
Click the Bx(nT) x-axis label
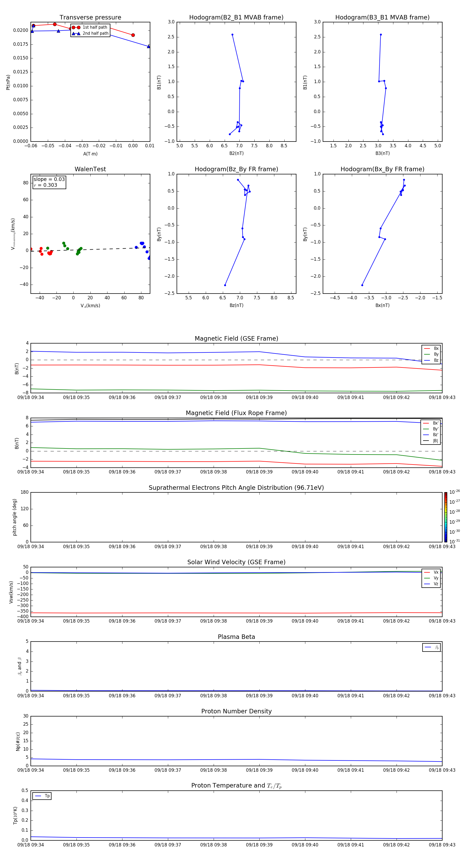point(382,305)
